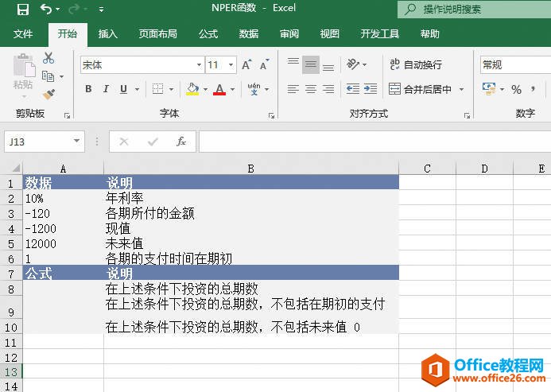
Task: Click the Save icon in quick access toolbar
Action: pos(23,9)
